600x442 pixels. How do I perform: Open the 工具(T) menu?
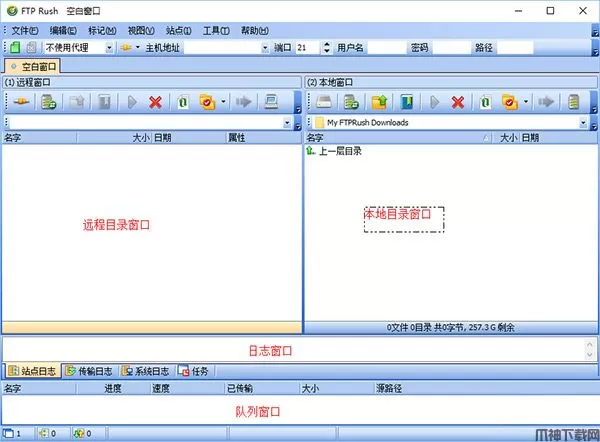216,31
